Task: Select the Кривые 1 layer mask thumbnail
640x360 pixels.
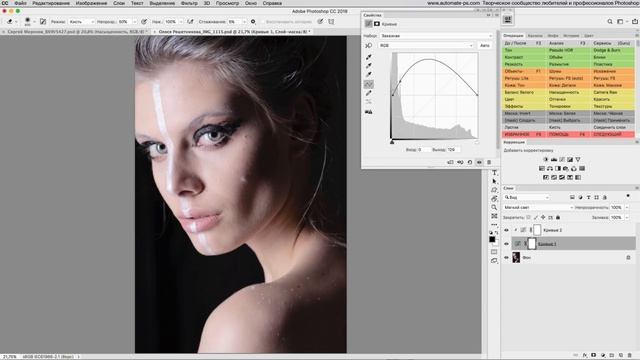Action: [x=532, y=244]
